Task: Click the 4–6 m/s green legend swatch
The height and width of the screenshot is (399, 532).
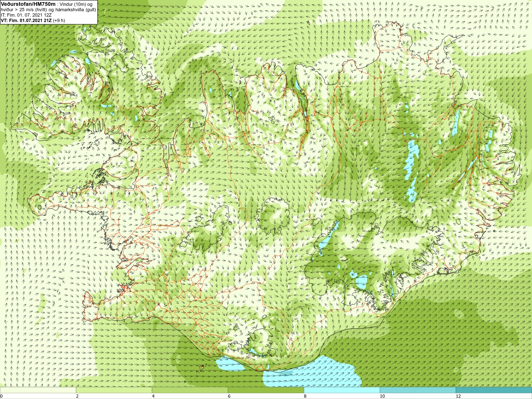Action: [x=190, y=390]
